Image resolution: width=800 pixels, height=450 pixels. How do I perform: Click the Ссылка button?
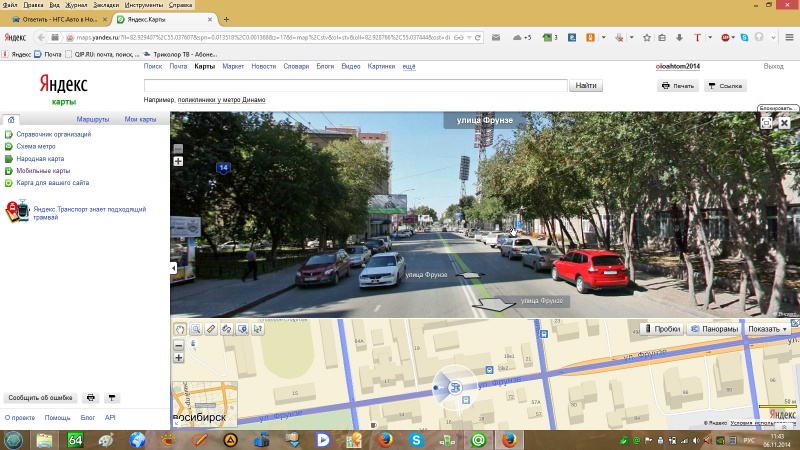pos(725,86)
